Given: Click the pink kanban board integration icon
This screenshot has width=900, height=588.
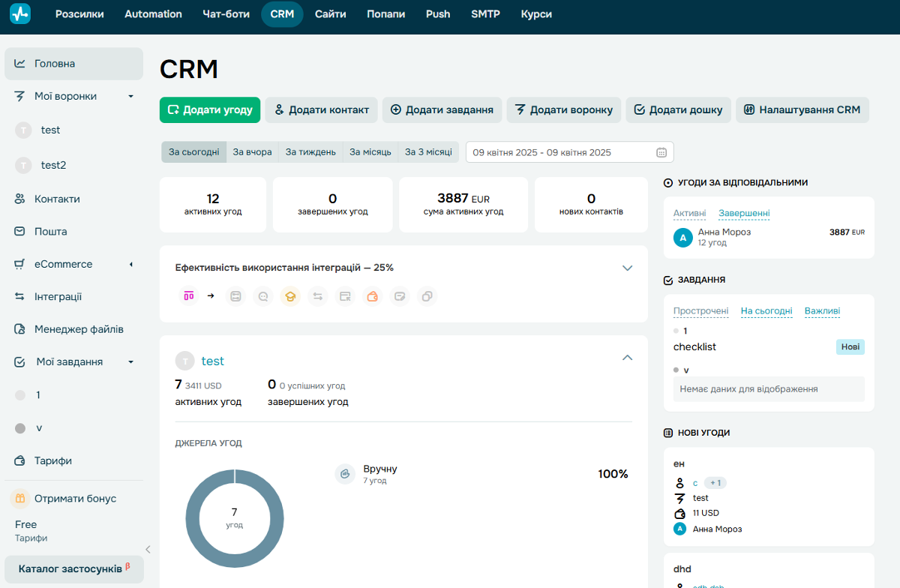Looking at the screenshot, I should (188, 296).
